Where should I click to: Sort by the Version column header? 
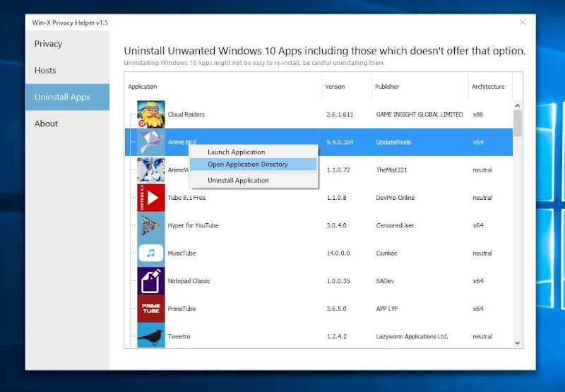347,86
